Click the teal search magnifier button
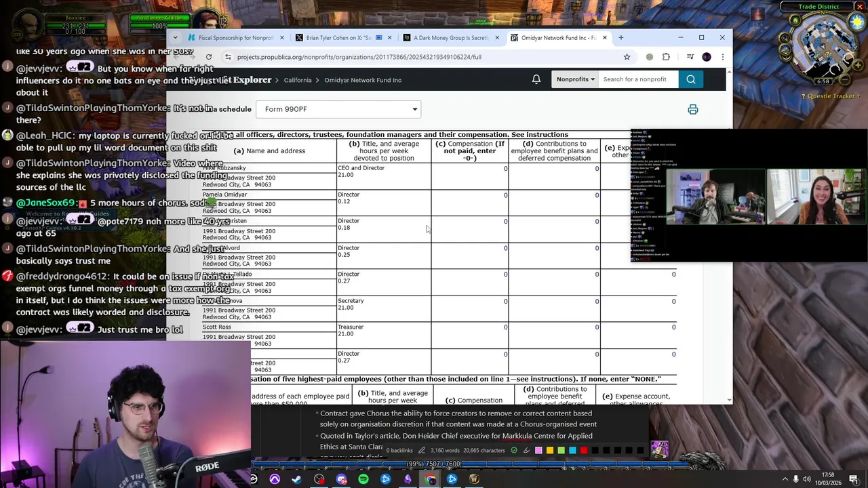The height and width of the screenshot is (488, 868). coord(690,79)
